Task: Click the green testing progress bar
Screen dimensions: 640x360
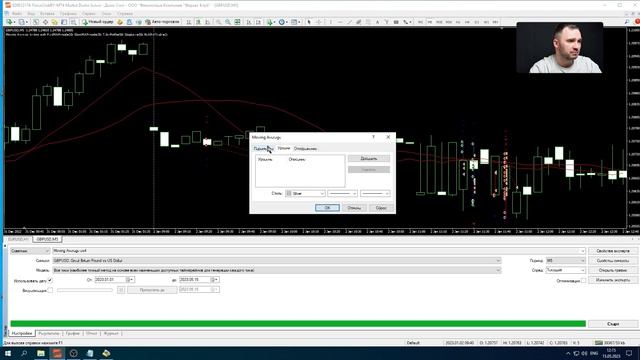Action: pos(298,324)
